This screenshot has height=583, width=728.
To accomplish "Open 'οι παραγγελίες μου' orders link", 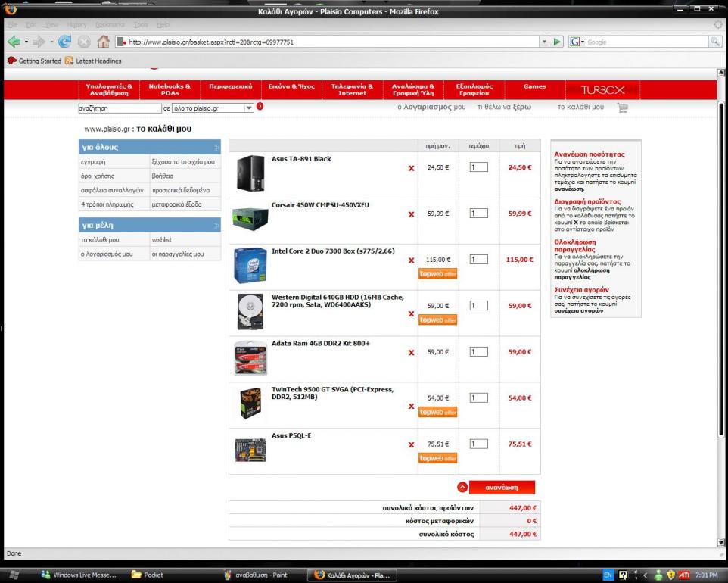I will [178, 254].
